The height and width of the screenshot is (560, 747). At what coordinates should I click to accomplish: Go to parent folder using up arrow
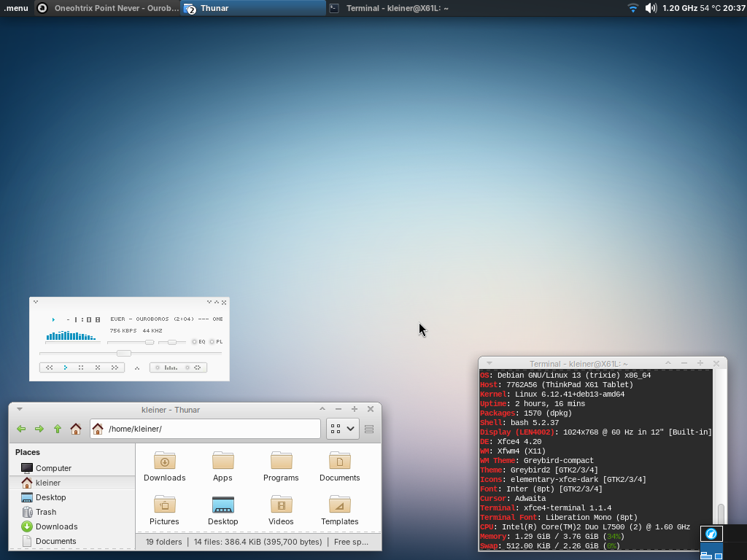coord(58,429)
